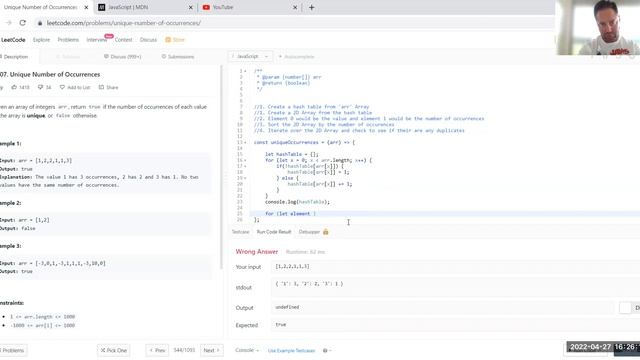The image size is (640, 360).
Task: Collapse the if-block fold at line 17
Action: [245, 166]
